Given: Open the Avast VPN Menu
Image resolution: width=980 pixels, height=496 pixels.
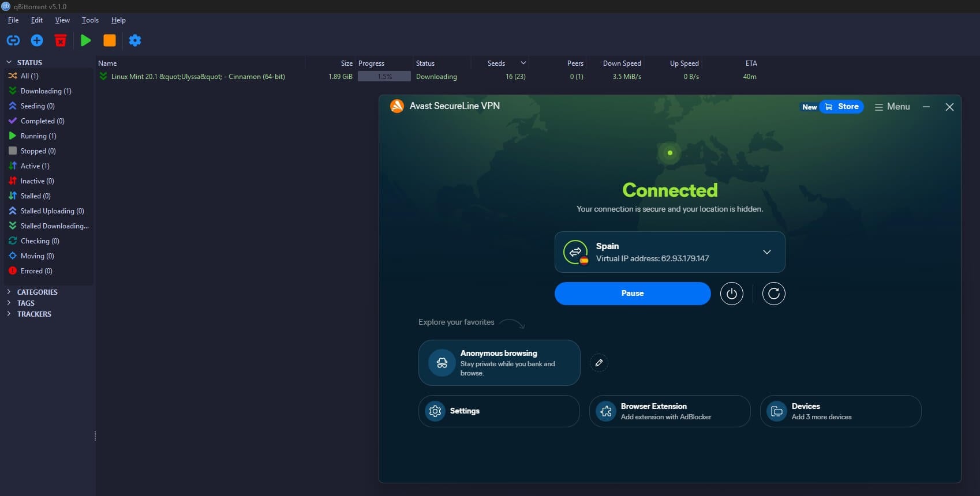Looking at the screenshot, I should click(892, 107).
